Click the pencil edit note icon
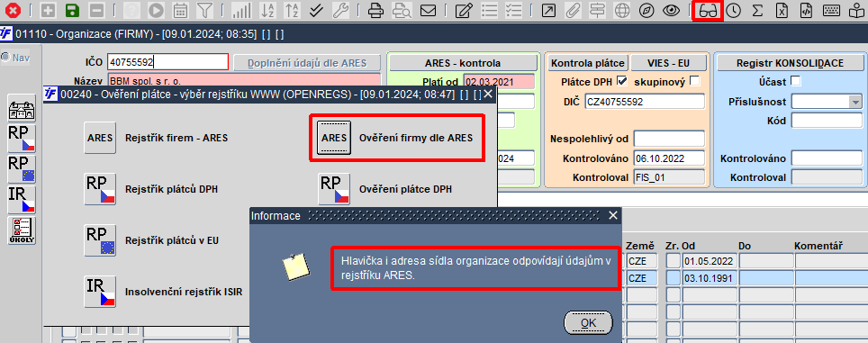 point(463,10)
